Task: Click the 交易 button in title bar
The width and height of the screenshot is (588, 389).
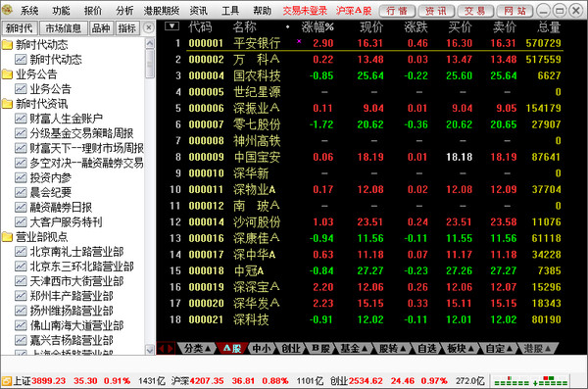Action: point(475,11)
